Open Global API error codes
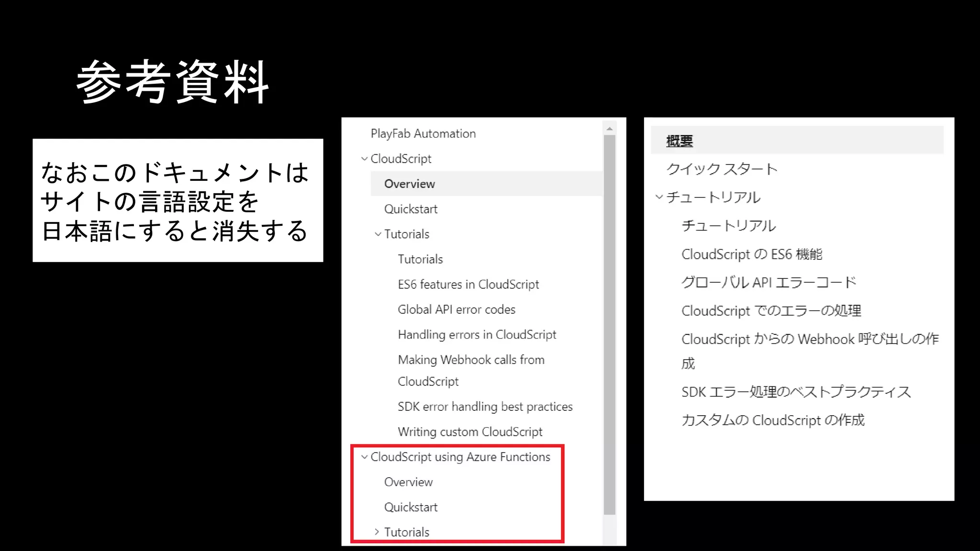The image size is (980, 551). (457, 309)
